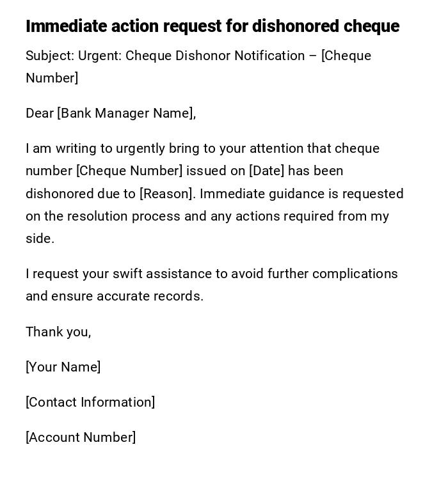
Task: Click the heading "Immediate action request for dishonored cheque"
Action: click(212, 26)
